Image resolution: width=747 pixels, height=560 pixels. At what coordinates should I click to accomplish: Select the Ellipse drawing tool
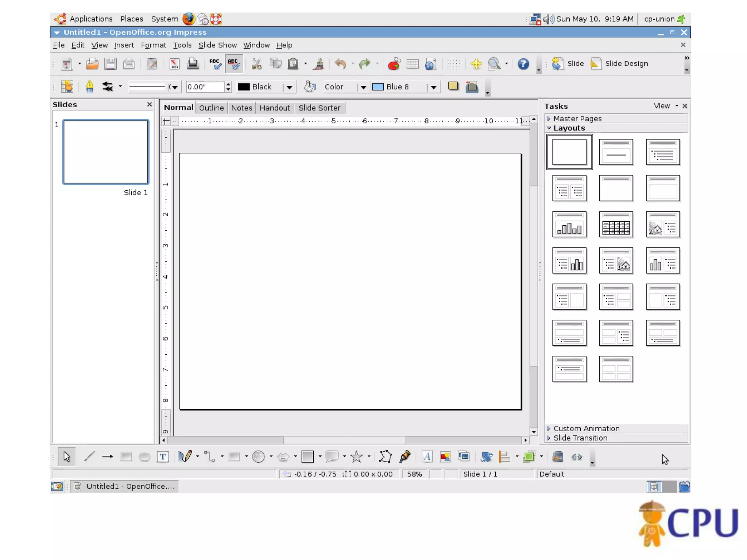coord(144,457)
